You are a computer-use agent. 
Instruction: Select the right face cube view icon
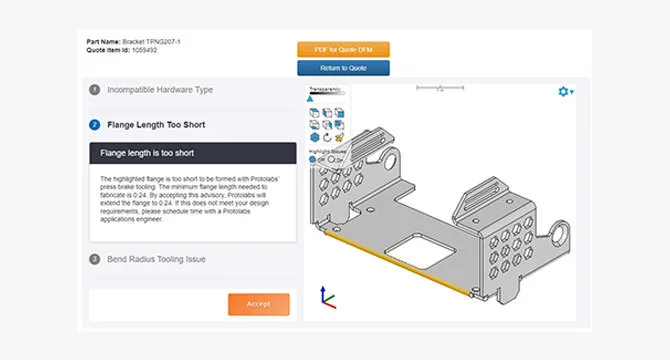coord(327,125)
